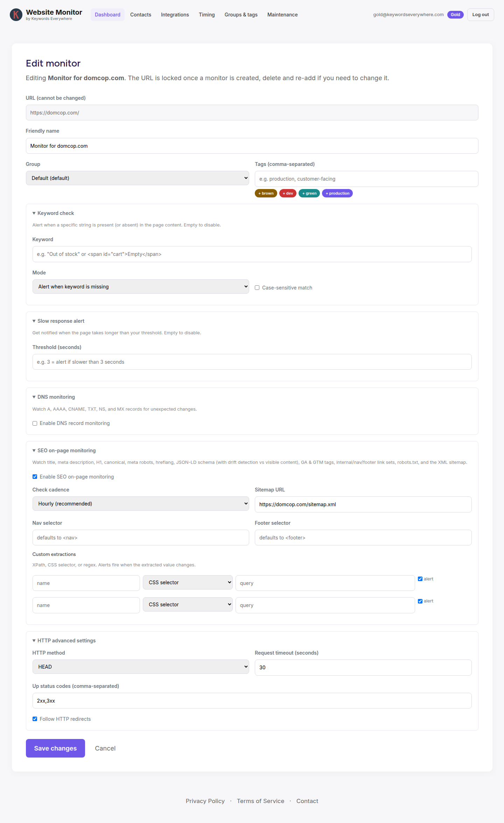Open the Terms of Service link
504x823 pixels.
(260, 801)
